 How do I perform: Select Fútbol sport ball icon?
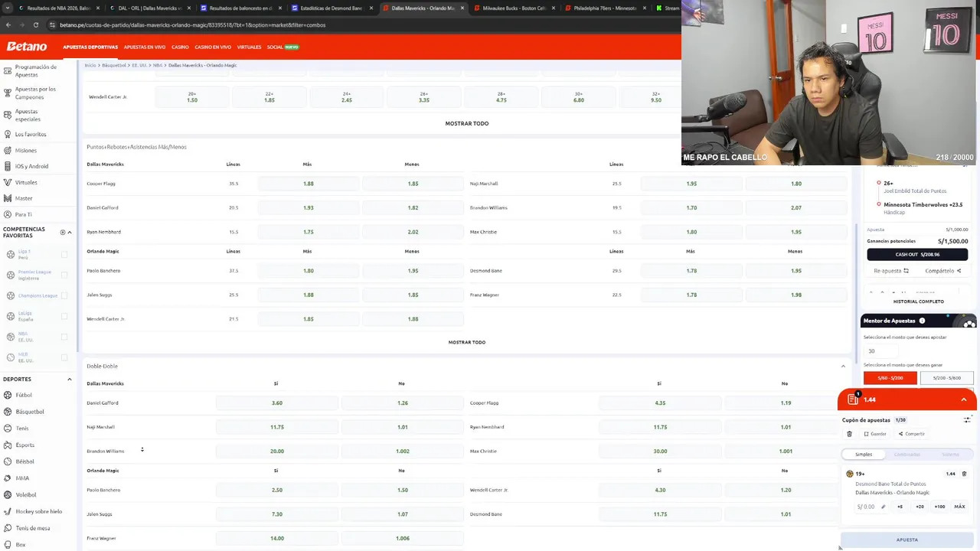click(x=8, y=395)
